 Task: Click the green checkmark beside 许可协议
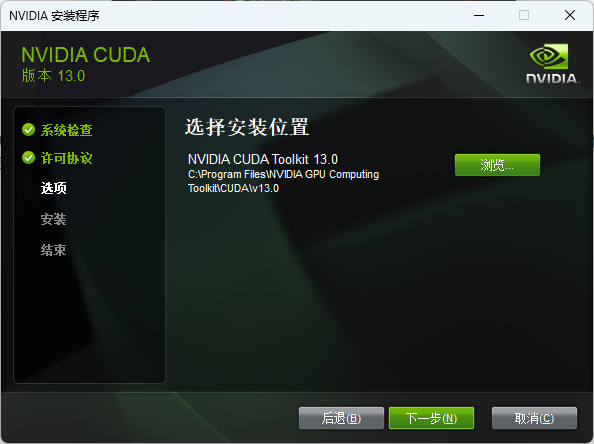click(x=28, y=158)
